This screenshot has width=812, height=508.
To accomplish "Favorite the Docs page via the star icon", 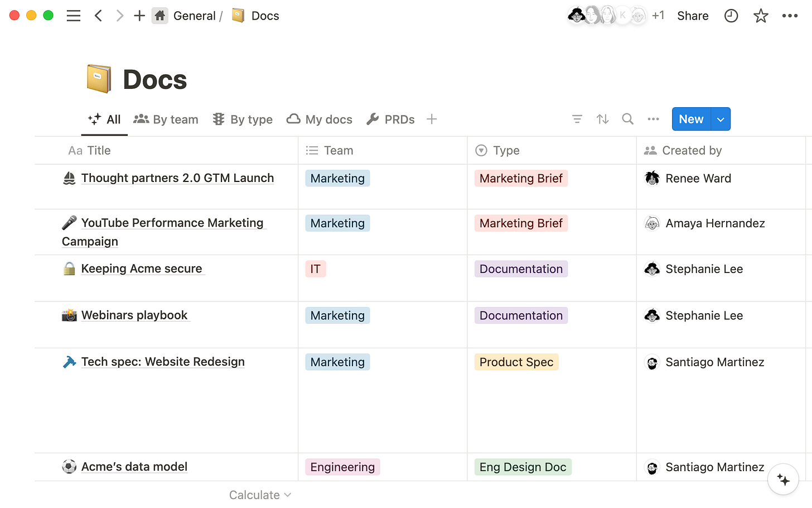I will coord(760,16).
